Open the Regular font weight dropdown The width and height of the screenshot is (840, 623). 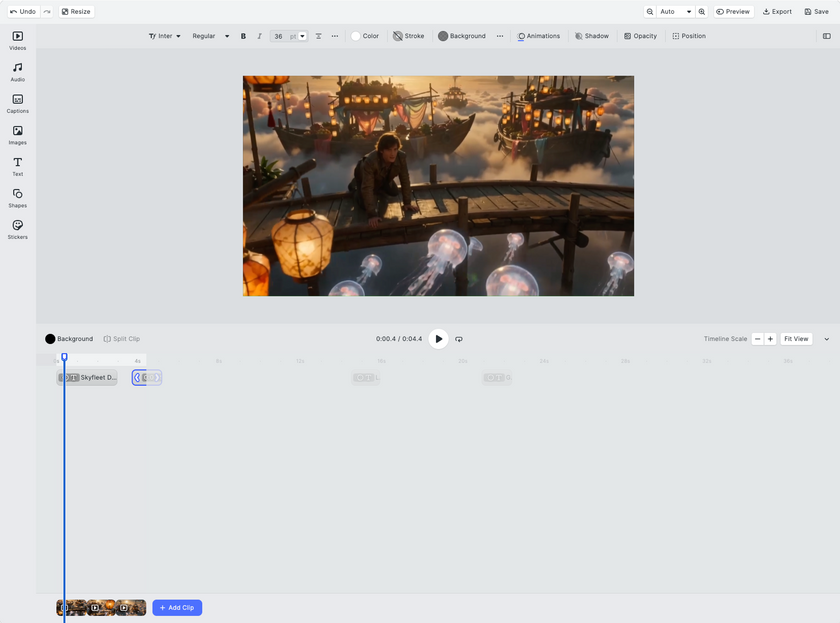(x=211, y=36)
